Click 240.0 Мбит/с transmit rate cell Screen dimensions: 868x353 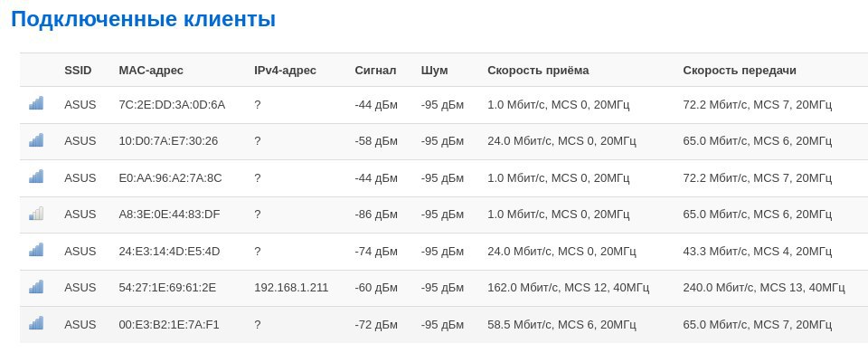(x=764, y=288)
